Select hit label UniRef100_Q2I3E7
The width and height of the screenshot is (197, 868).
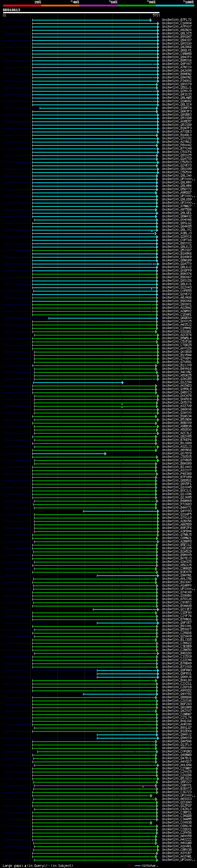tap(177, 609)
